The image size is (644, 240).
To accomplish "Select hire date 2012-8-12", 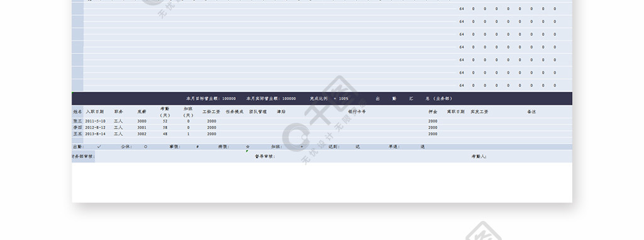I will (x=96, y=128).
